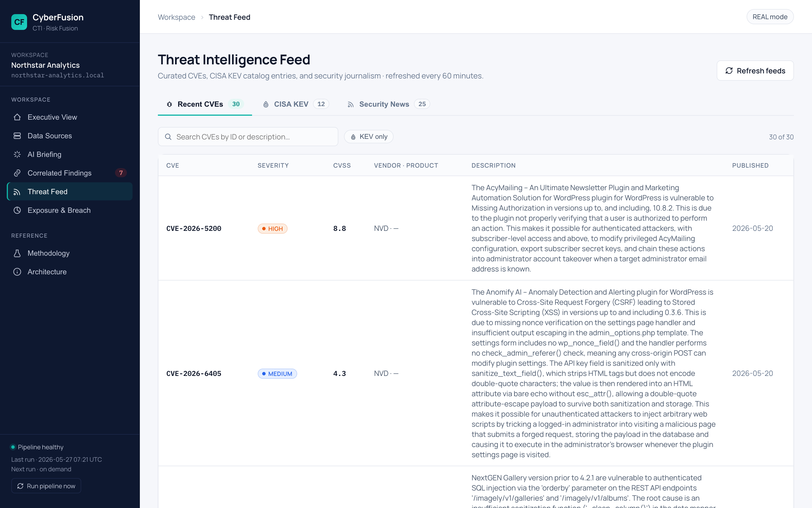Go to AI Briefing page
Screen dimensions: 812x508
tap(69, 155)
